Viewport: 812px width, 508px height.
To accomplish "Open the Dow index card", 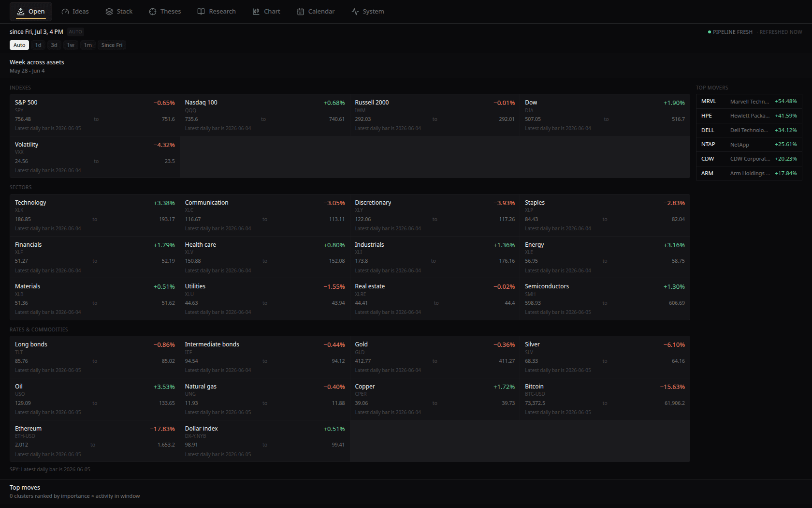I will (x=605, y=115).
